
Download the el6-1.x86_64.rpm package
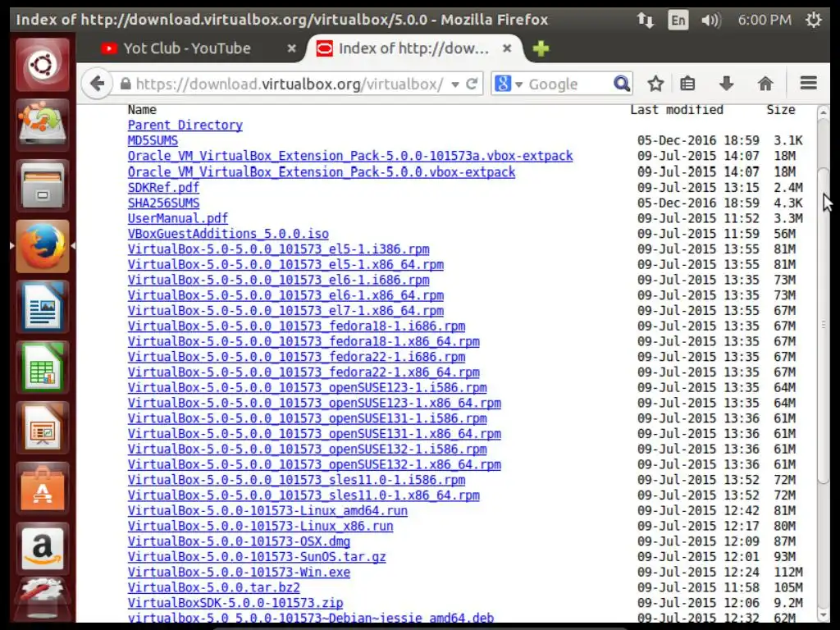point(285,295)
